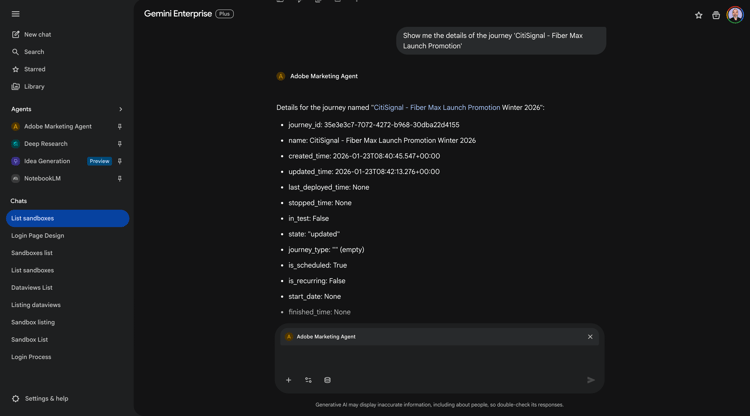This screenshot has height=416, width=750.
Task: Open the Library section
Action: pyautogui.click(x=34, y=87)
